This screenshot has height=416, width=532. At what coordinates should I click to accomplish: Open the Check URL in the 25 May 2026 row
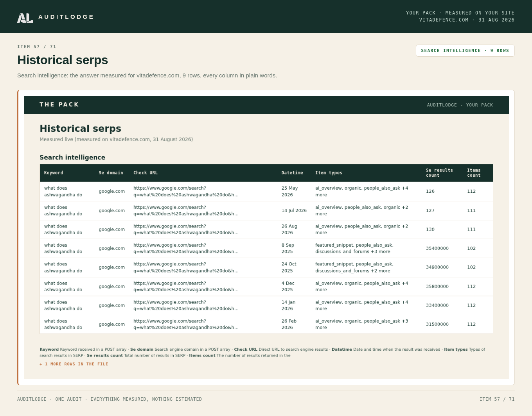(186, 192)
